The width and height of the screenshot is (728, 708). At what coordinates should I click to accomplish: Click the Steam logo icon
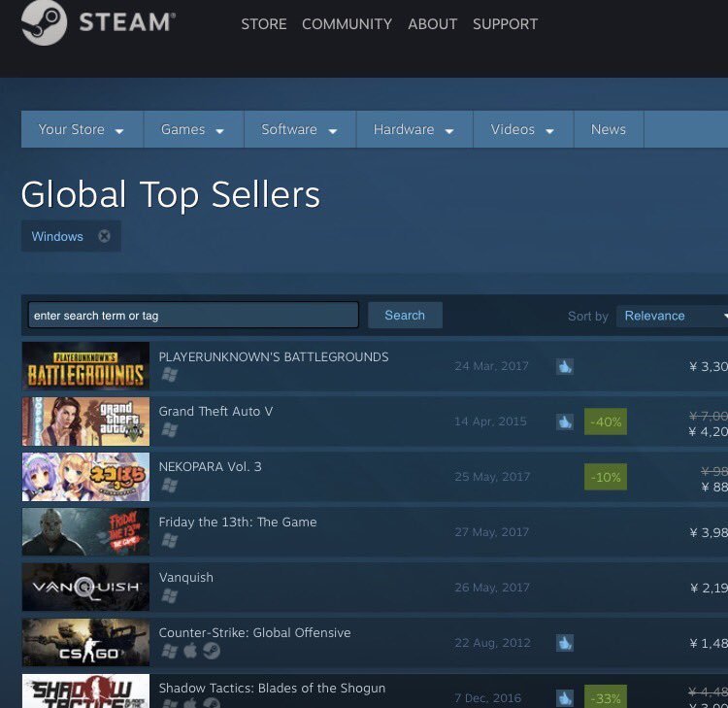point(44,22)
